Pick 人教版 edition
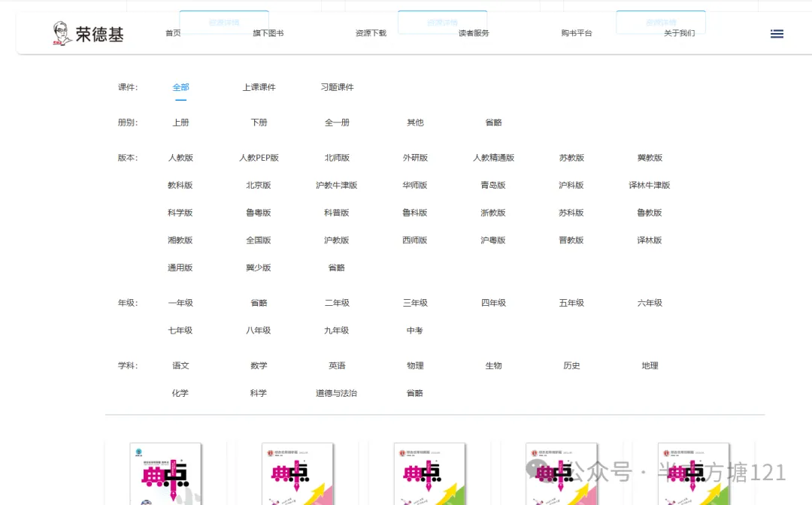 pos(180,158)
